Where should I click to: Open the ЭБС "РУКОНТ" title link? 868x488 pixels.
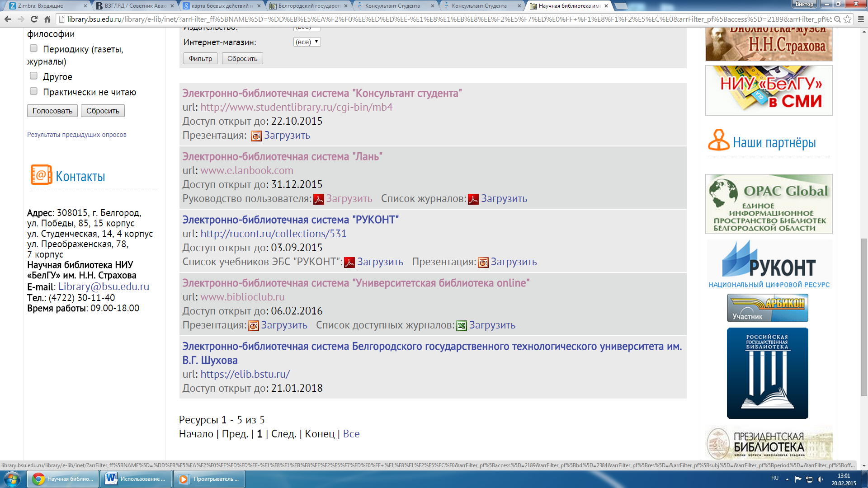click(290, 220)
